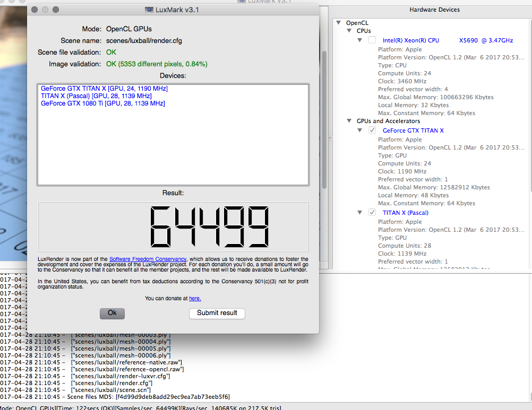Click the Clock: 3460 MHz row
The image size is (532, 410).
pos(402,81)
